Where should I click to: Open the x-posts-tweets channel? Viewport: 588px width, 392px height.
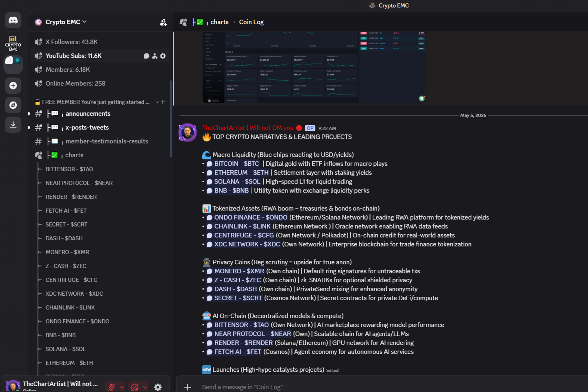[x=100, y=128]
